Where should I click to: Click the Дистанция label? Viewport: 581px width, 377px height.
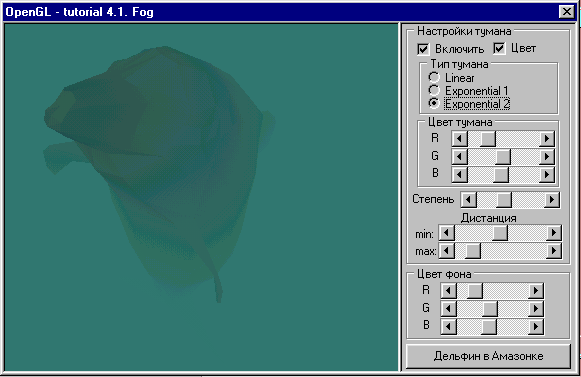click(489, 218)
